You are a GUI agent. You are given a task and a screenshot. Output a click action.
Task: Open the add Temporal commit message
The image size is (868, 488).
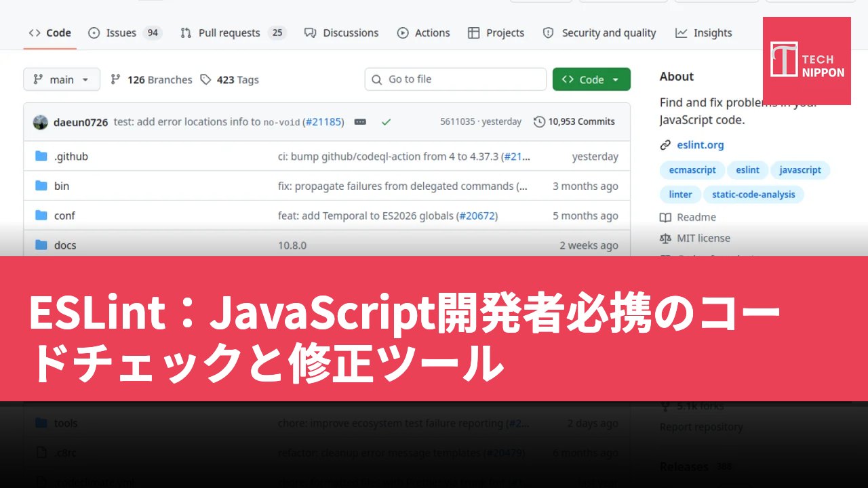366,216
